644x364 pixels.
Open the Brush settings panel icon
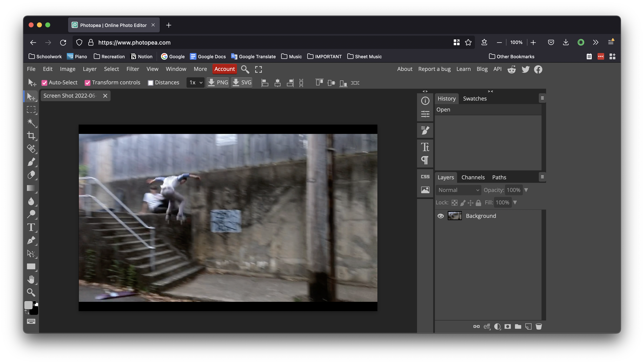[x=425, y=130]
